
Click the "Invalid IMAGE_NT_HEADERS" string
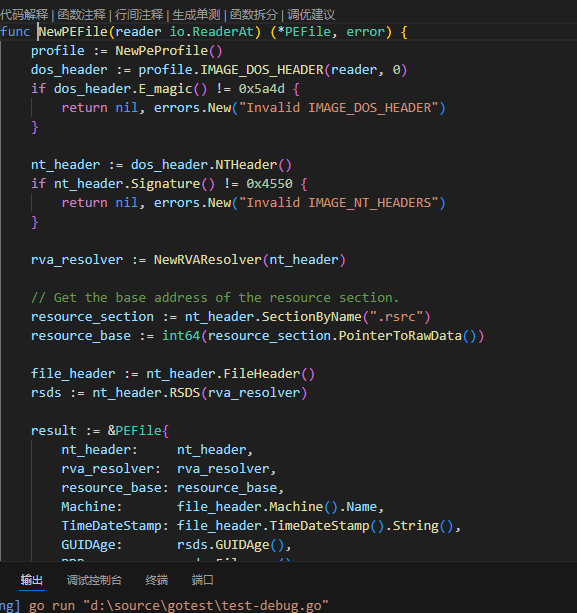(x=338, y=203)
